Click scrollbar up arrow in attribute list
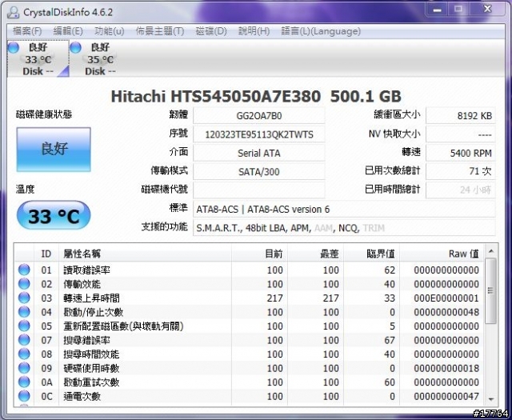 click(x=490, y=251)
